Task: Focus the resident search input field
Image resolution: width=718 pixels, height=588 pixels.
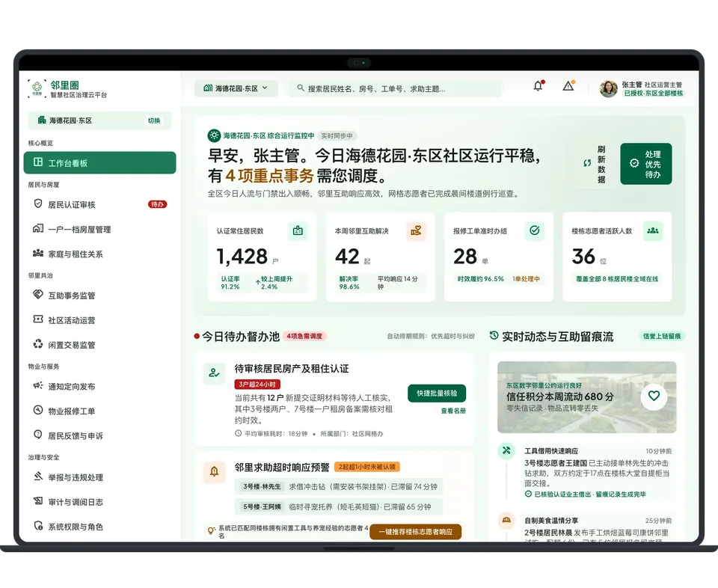Action: [x=395, y=88]
